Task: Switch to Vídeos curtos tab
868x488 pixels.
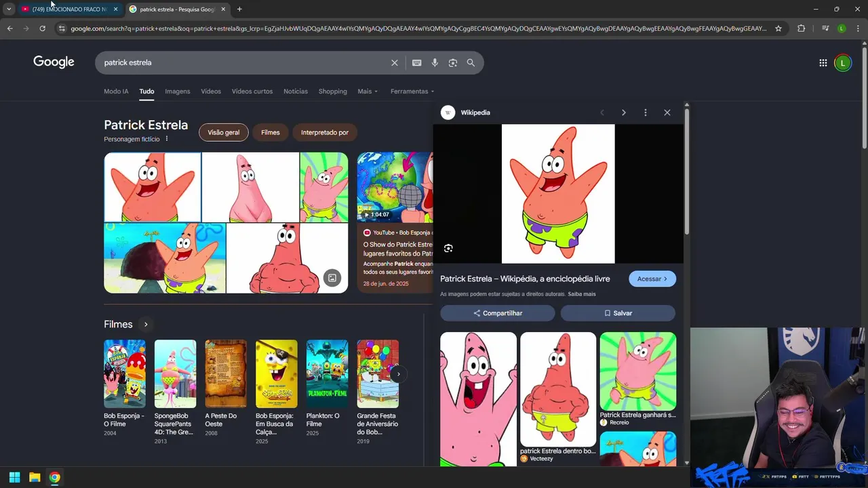Action: click(x=252, y=91)
